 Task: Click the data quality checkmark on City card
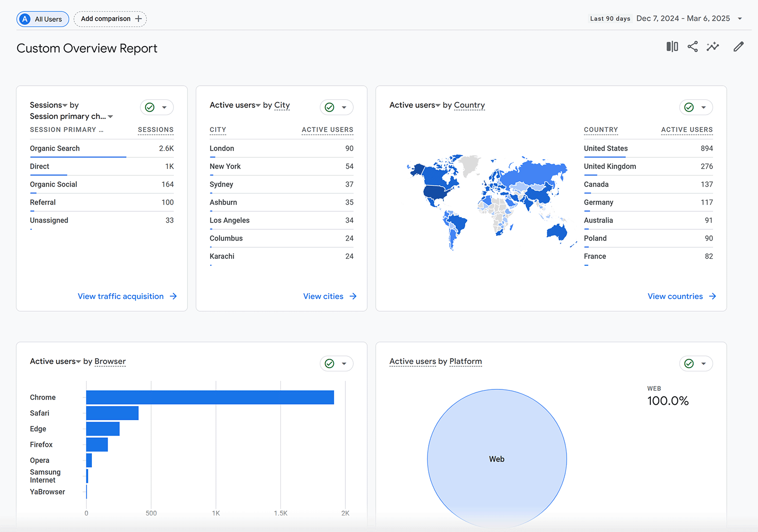[330, 107]
